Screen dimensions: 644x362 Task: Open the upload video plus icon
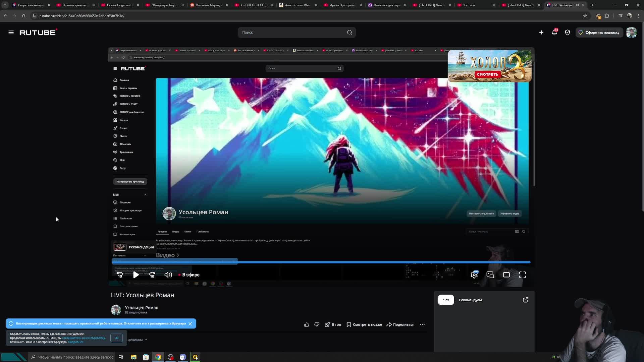(x=541, y=33)
